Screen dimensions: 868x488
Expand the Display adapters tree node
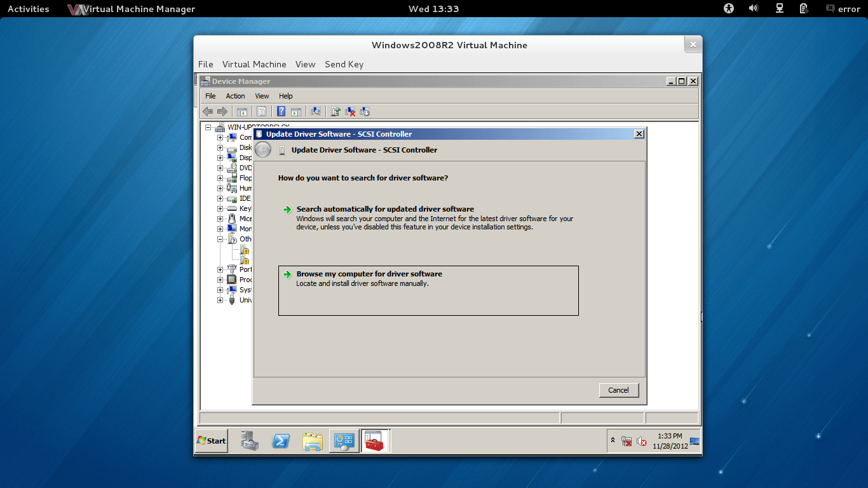[x=220, y=158]
